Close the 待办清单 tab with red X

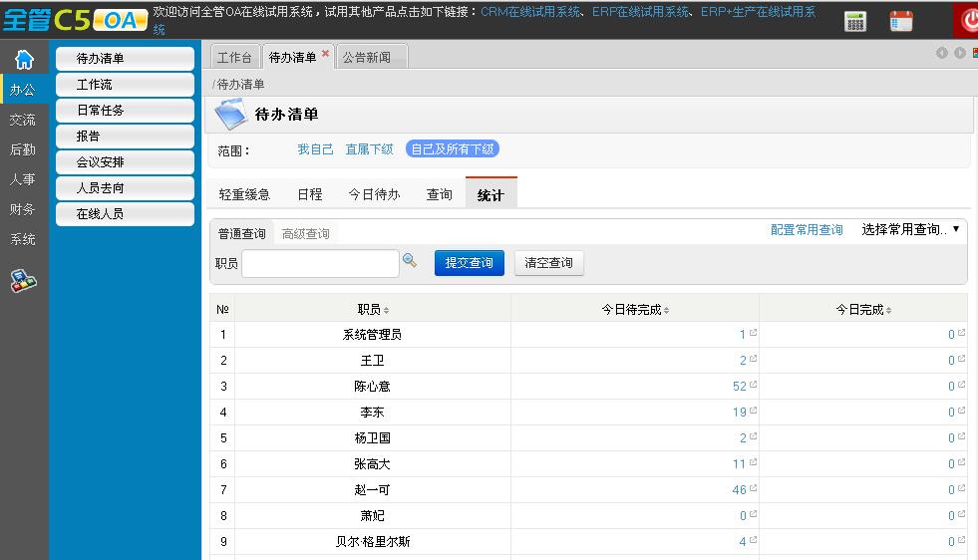coord(325,54)
